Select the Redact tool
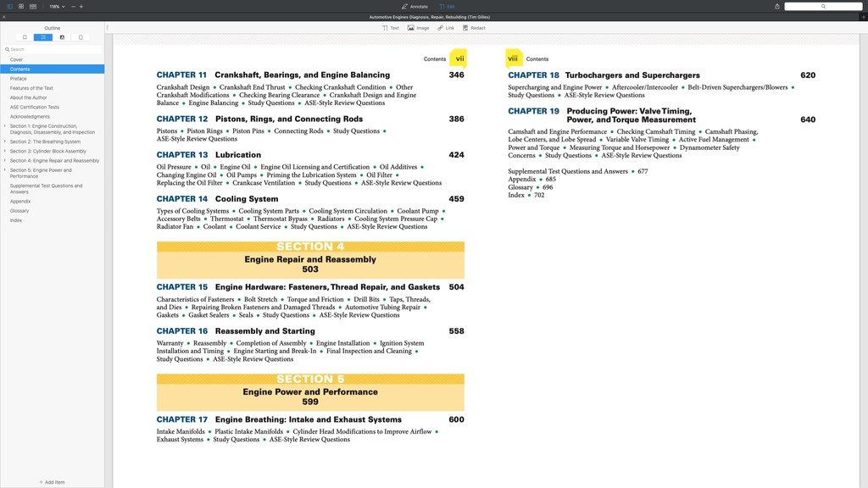Screen dimensions: 868x488 [474, 28]
